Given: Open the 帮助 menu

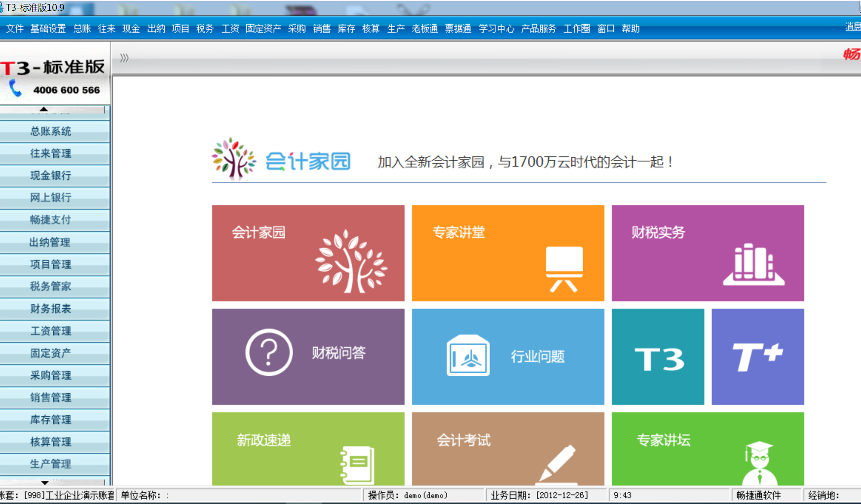Looking at the screenshot, I should point(631,29).
